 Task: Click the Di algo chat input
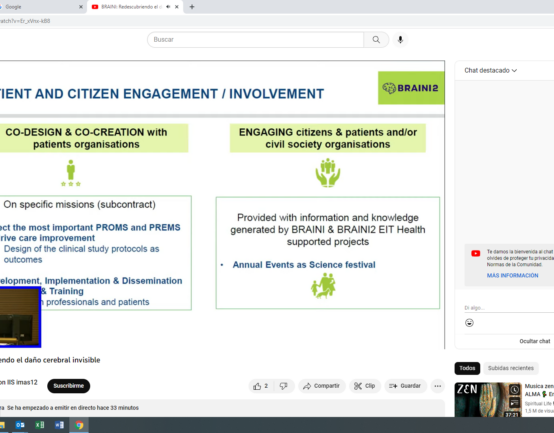(509, 308)
